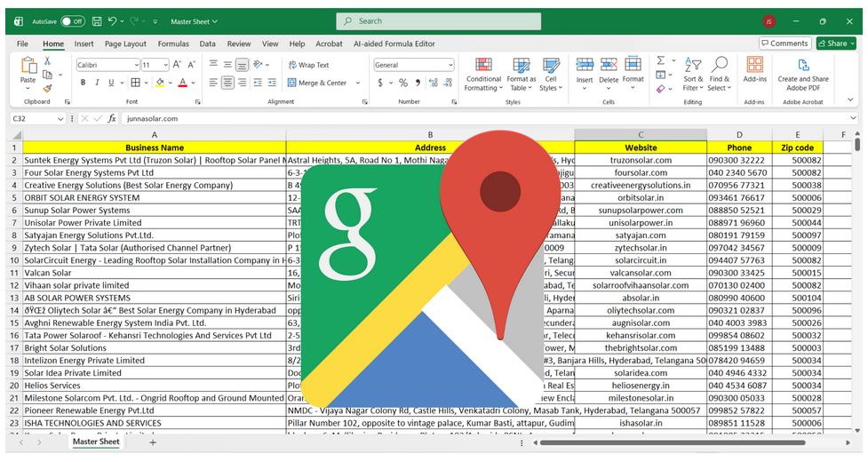Image resolution: width=868 pixels, height=462 pixels.
Task: Open Sort & Filter menu
Action: [x=693, y=75]
